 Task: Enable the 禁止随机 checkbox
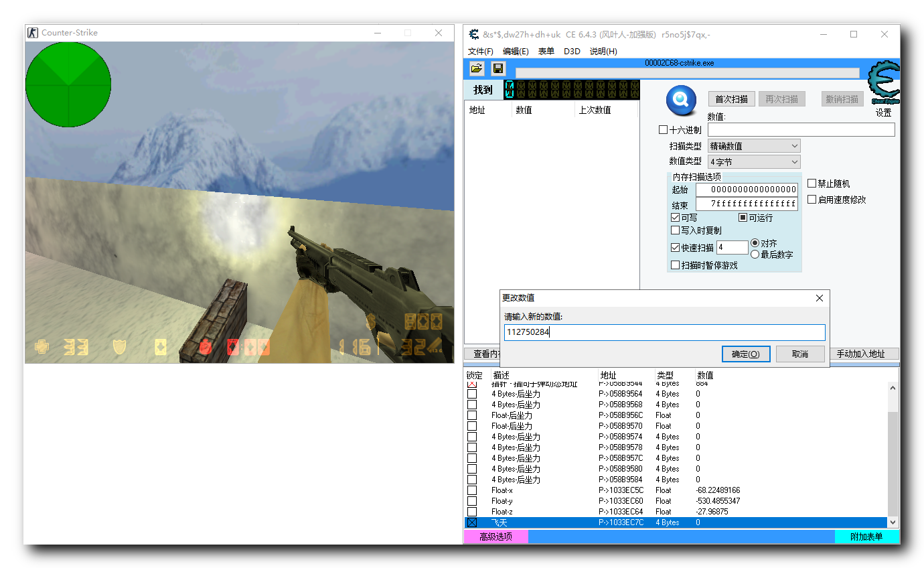(812, 184)
